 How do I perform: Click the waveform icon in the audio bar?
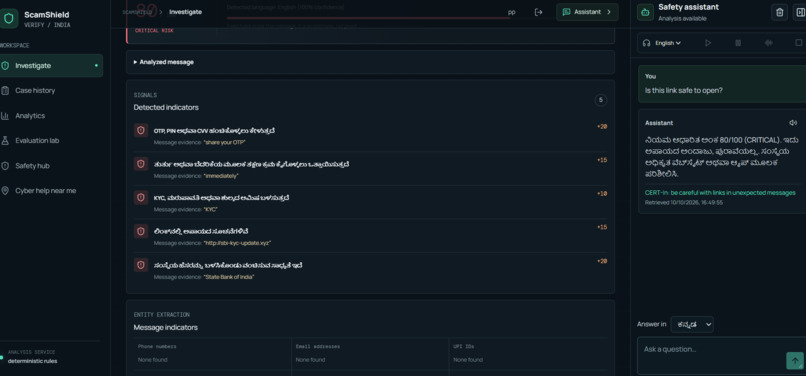[768, 43]
